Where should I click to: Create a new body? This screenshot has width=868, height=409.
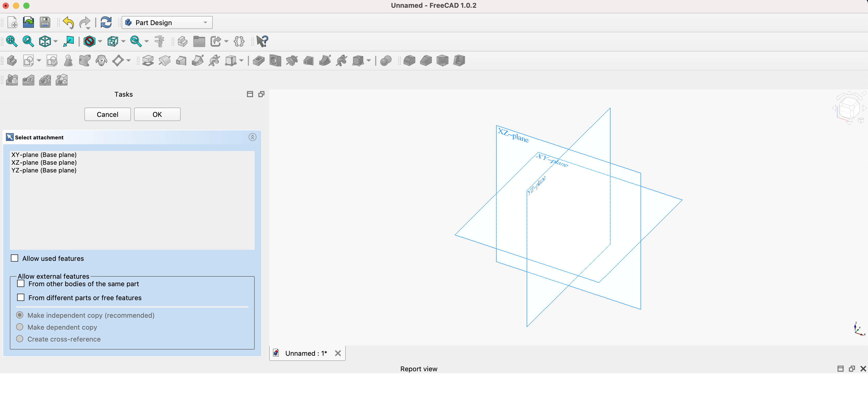click(12, 60)
